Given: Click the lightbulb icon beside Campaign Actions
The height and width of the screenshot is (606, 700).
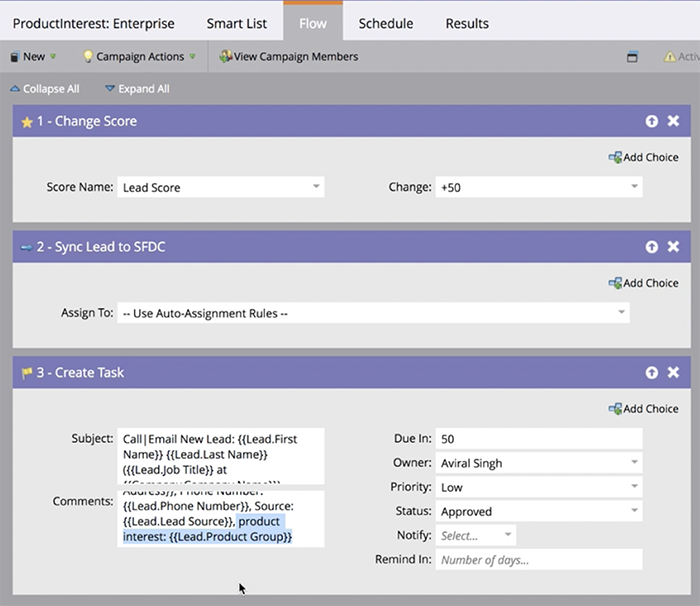Looking at the screenshot, I should coord(88,56).
